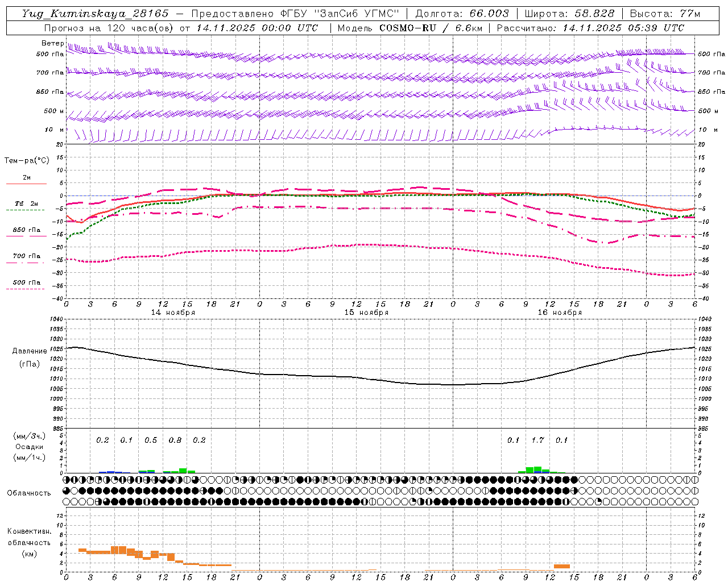This screenshot has width=728, height=582.
Task: Click the 0.8 precipitation value
Action: 175,440
